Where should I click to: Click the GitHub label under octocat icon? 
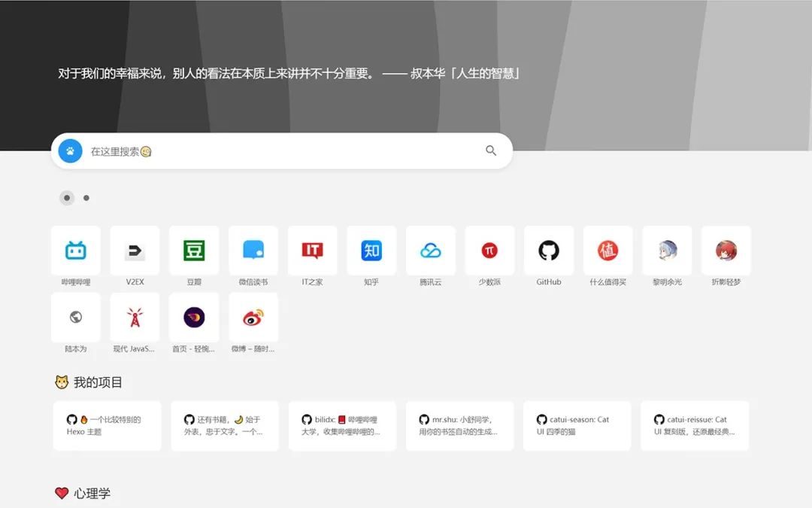[548, 282]
